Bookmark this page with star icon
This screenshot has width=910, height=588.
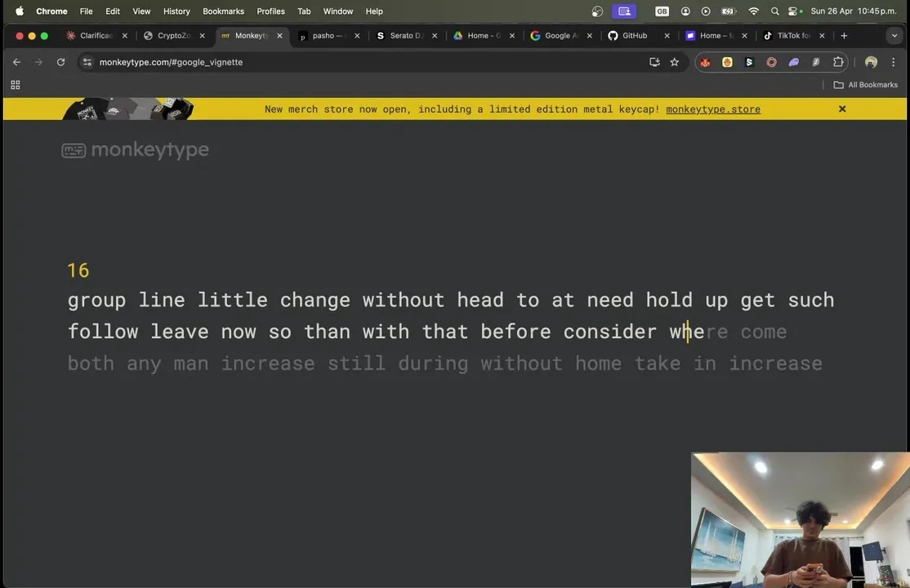675,62
